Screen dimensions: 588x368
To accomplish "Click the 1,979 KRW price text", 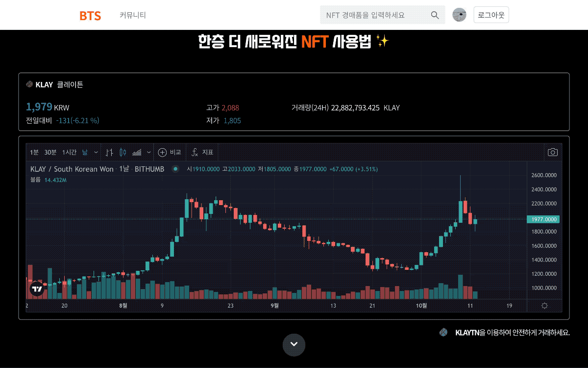I will (x=48, y=107).
